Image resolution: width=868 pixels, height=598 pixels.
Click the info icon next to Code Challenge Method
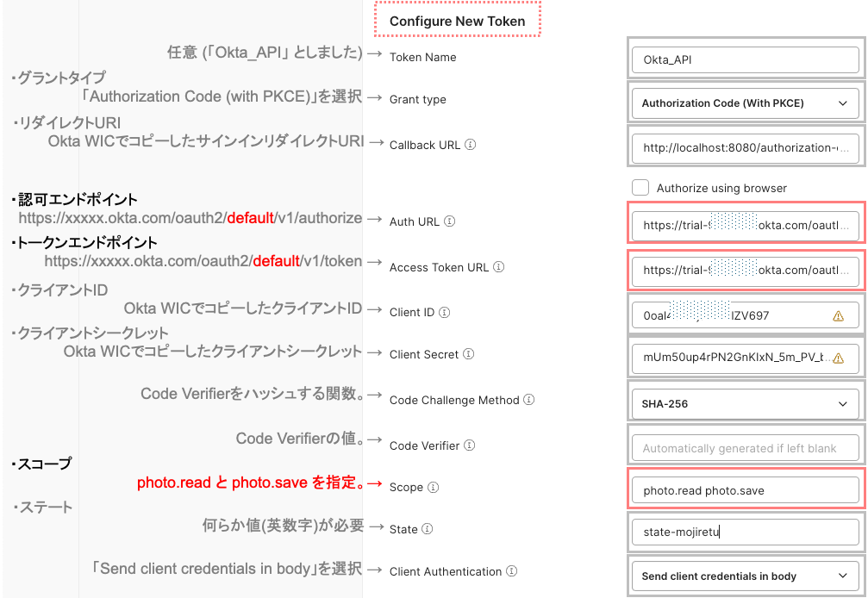[x=529, y=400]
